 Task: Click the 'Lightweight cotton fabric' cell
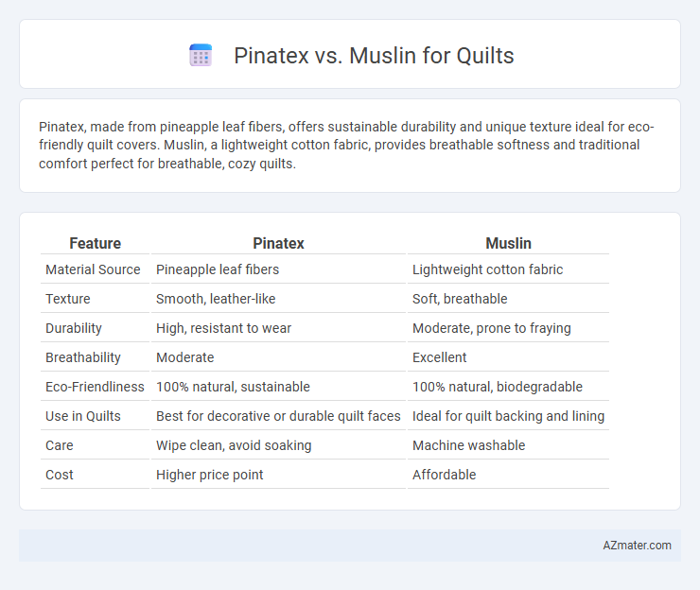508,269
